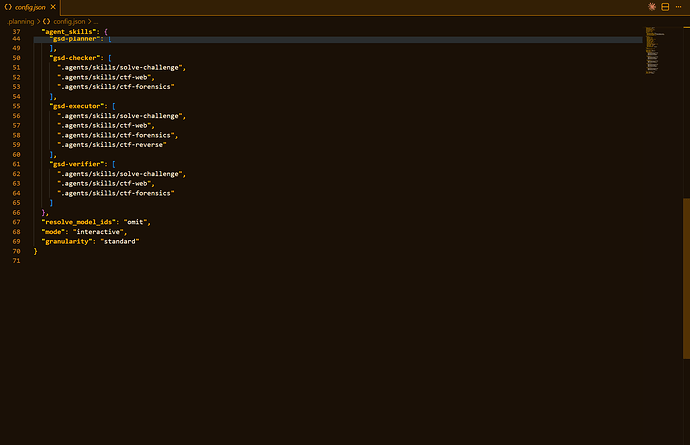Click the split editor layout icon
Viewport: 690px width, 445px height.
[665, 7]
